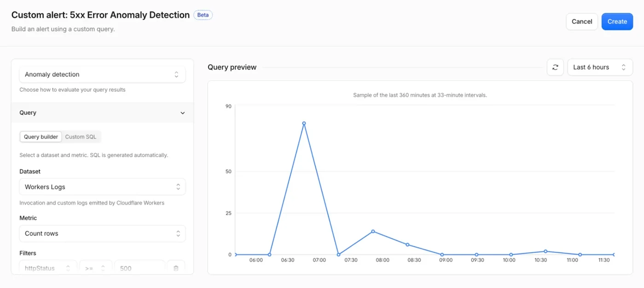Click the Cancel button

(582, 22)
